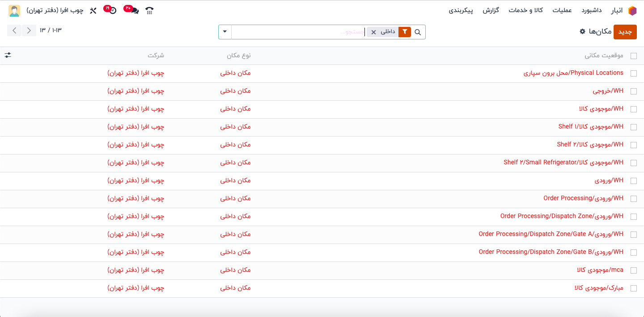Open the VoIP phone icon
Viewport: 644px width, 317px height.
coord(149,11)
